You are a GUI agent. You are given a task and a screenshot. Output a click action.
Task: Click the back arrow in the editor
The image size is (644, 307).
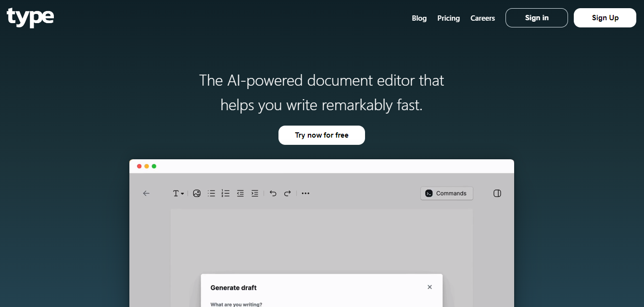click(146, 193)
